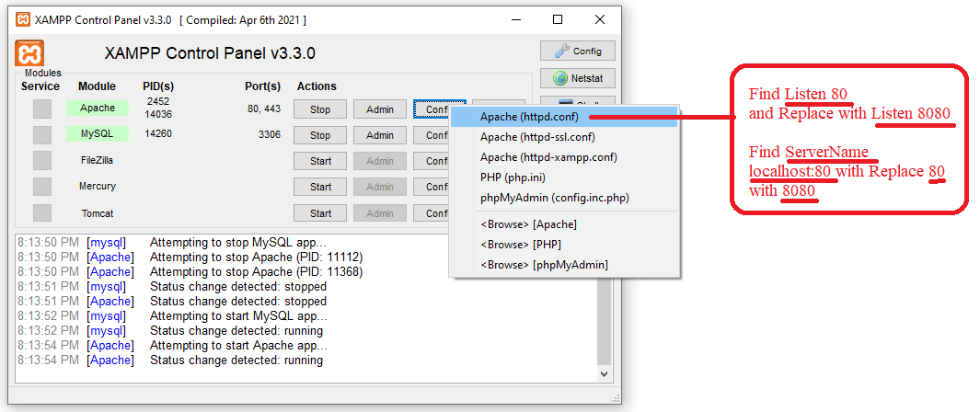Click the log scrollbar down arrow

(x=604, y=372)
